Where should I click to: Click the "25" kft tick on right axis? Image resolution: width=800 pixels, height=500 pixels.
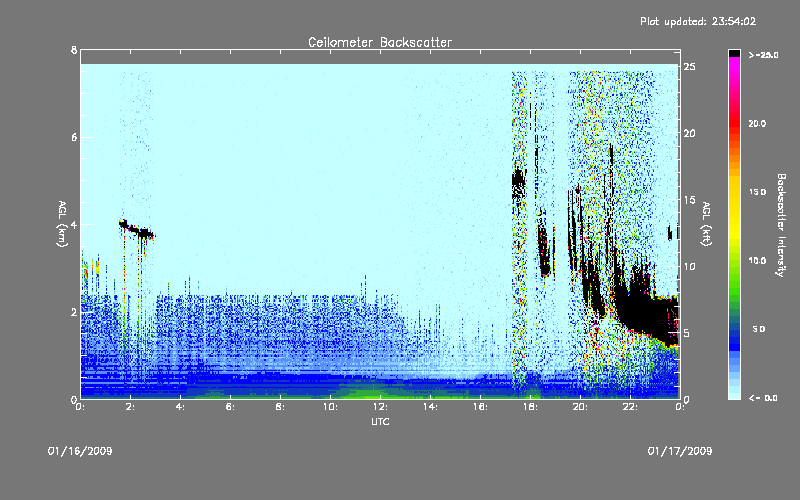[x=690, y=67]
